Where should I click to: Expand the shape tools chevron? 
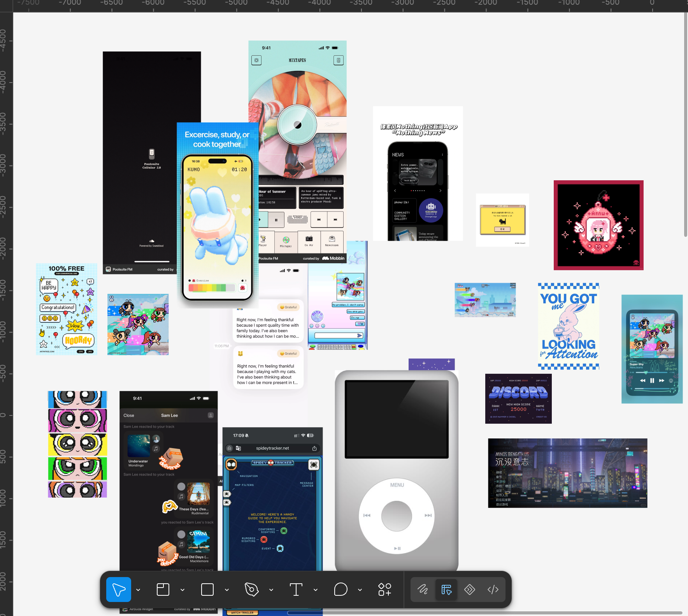(227, 590)
